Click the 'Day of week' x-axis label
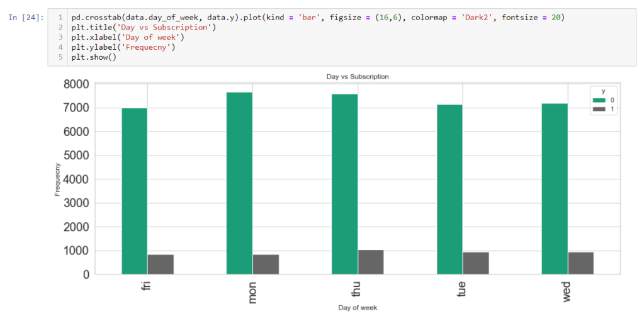 (357, 308)
